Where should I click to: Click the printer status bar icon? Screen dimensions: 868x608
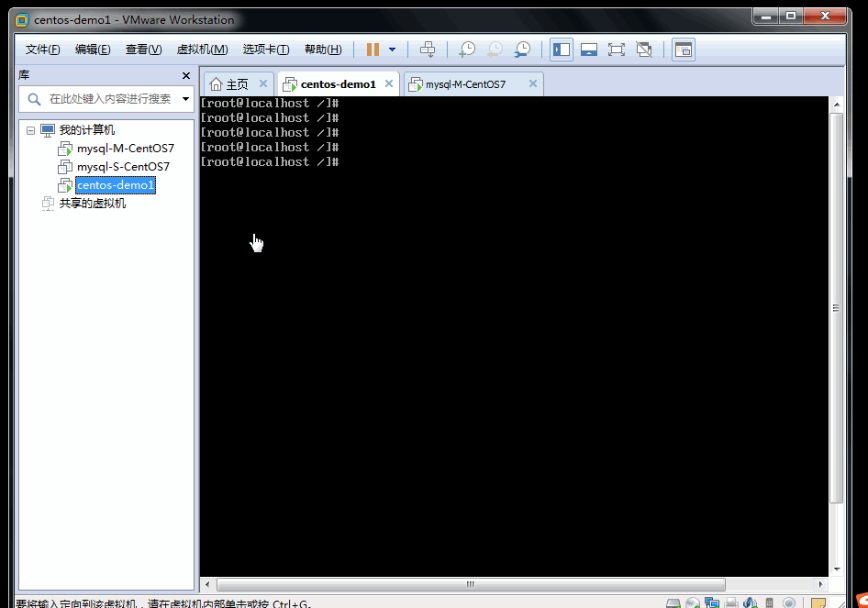click(731, 603)
